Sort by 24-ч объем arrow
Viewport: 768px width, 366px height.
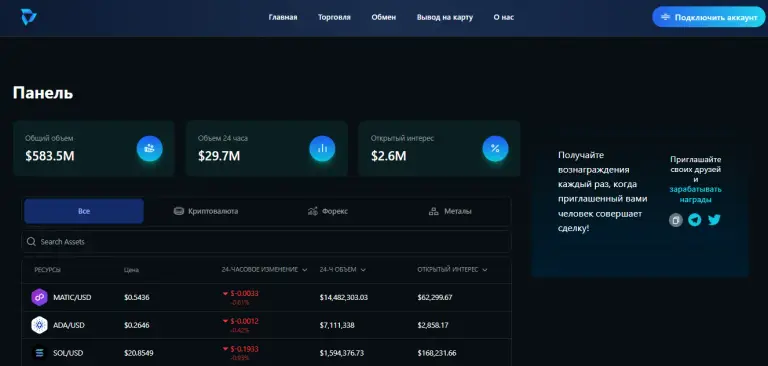[363, 270]
